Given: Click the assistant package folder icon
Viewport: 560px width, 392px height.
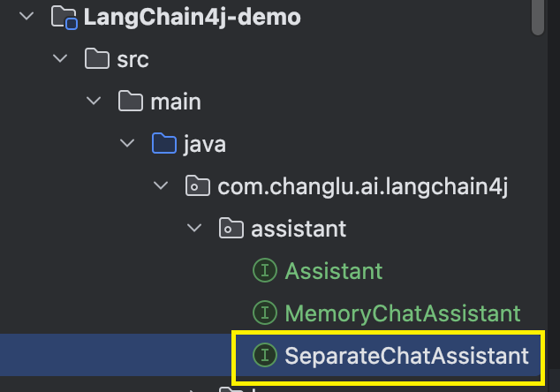Looking at the screenshot, I should 231,228.
